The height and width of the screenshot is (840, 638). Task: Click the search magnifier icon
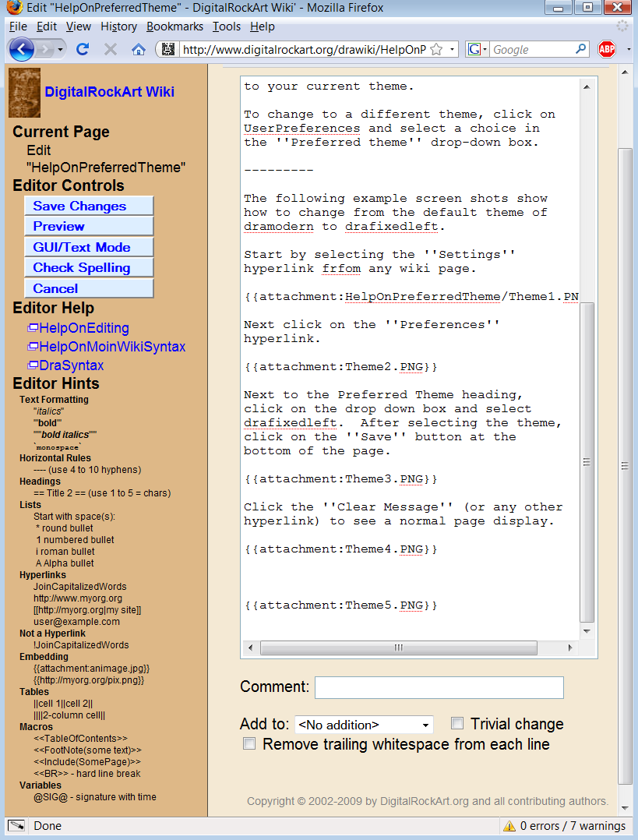point(580,49)
